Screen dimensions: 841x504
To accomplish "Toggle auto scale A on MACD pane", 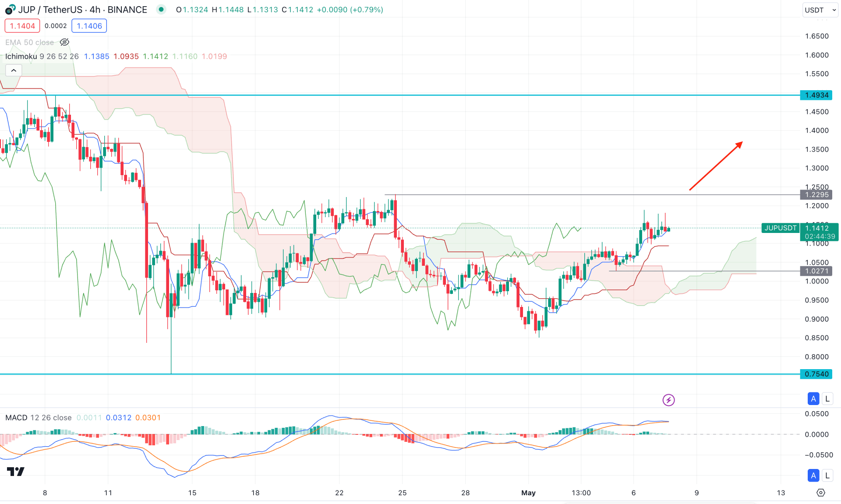I will pyautogui.click(x=813, y=475).
